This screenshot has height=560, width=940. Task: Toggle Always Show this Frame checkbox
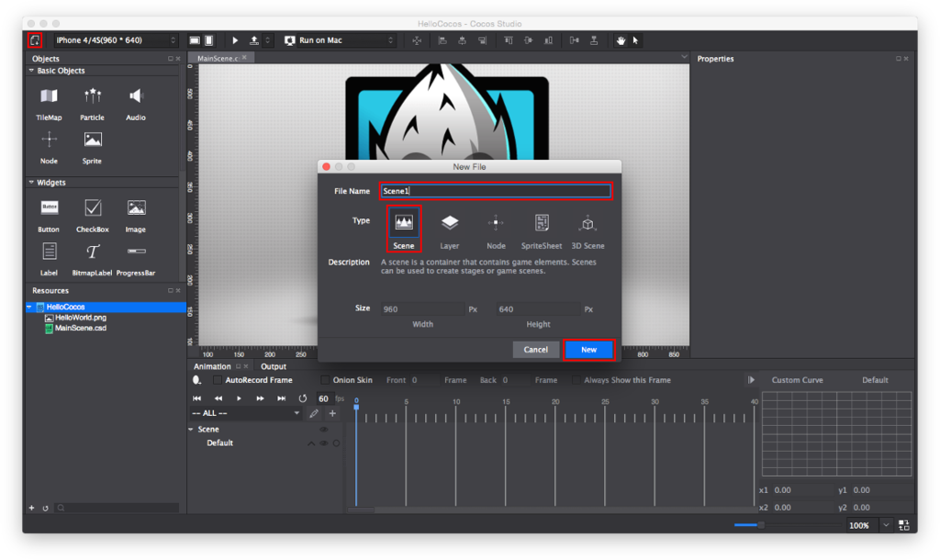[576, 380]
